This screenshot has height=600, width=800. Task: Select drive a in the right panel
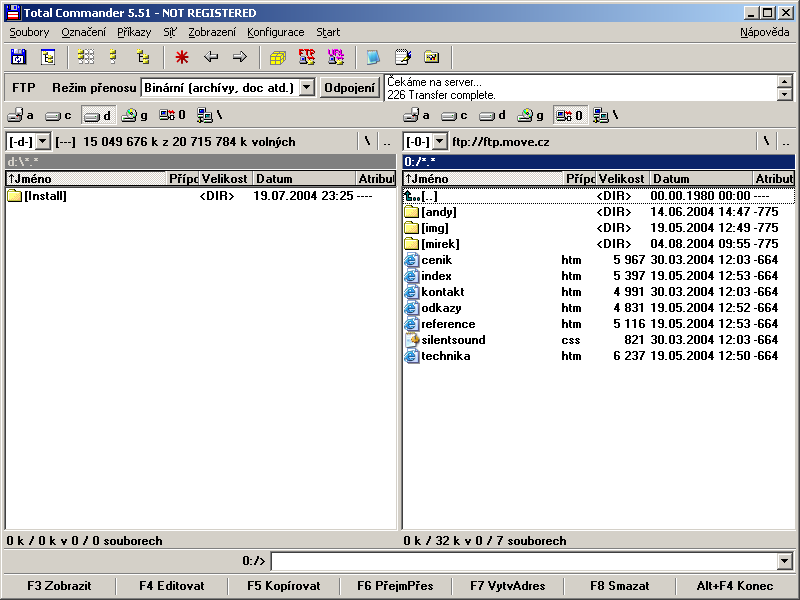[417, 115]
